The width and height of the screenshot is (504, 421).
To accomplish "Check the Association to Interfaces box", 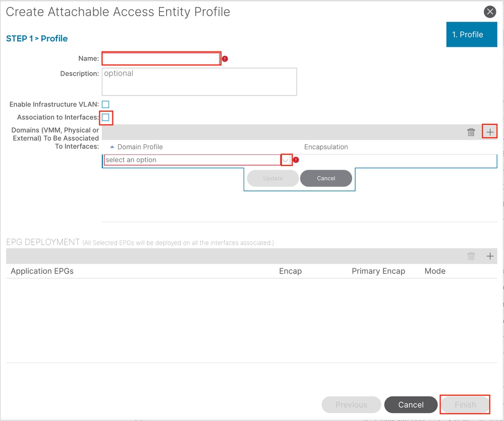I will coord(105,118).
